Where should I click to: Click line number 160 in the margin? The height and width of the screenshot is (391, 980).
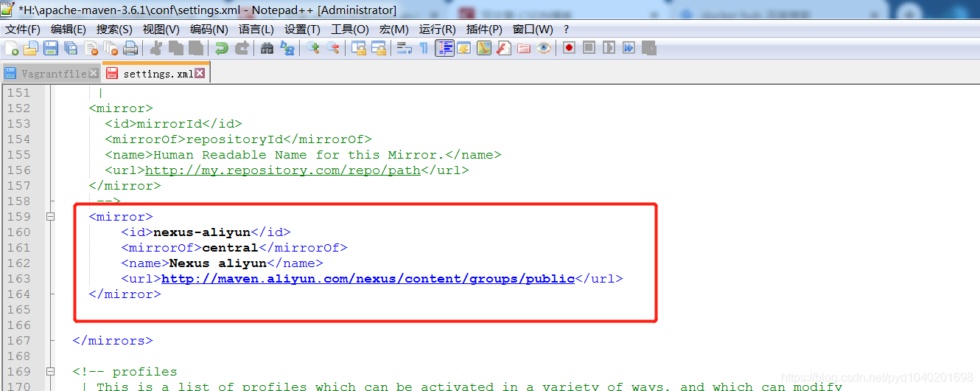pyautogui.click(x=18, y=232)
